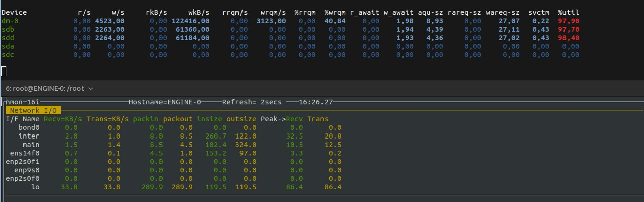This screenshot has height=202, width=644.
Task: Open the terminal pane title dropdown chevron
Action: (x=91, y=89)
